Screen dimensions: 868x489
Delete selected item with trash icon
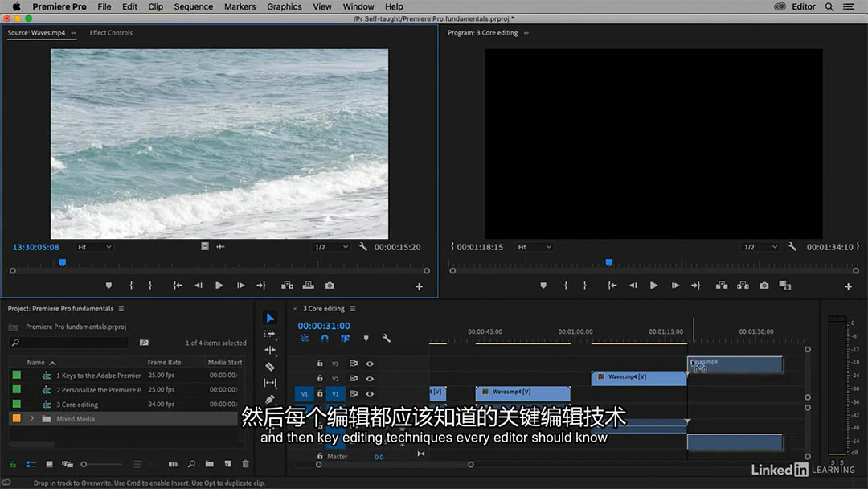click(246, 464)
